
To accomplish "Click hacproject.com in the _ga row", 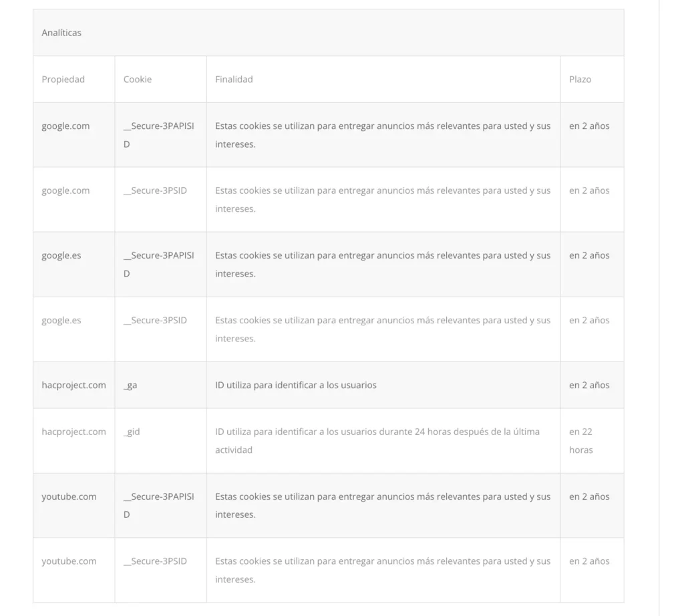I will coord(73,386).
